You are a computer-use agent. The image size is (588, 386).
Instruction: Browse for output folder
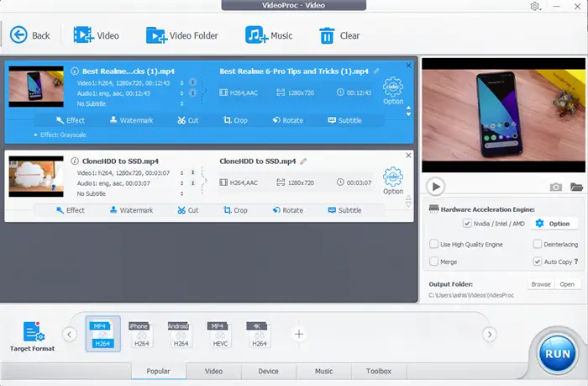(x=541, y=284)
